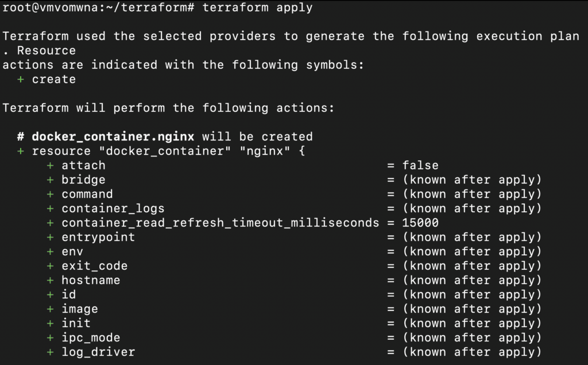Viewport: 588px width, 365px height.
Task: Click the "container_logs" attribute
Action: click(113, 208)
